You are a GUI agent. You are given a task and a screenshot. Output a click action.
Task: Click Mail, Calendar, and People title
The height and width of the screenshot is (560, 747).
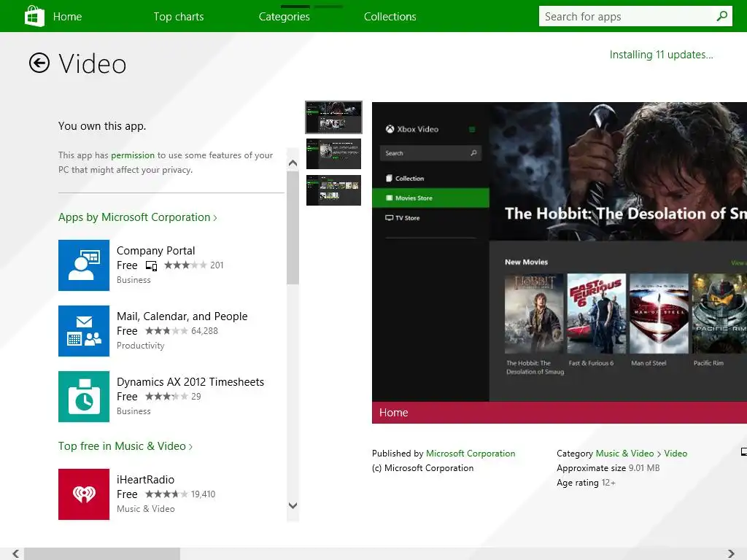(x=182, y=316)
